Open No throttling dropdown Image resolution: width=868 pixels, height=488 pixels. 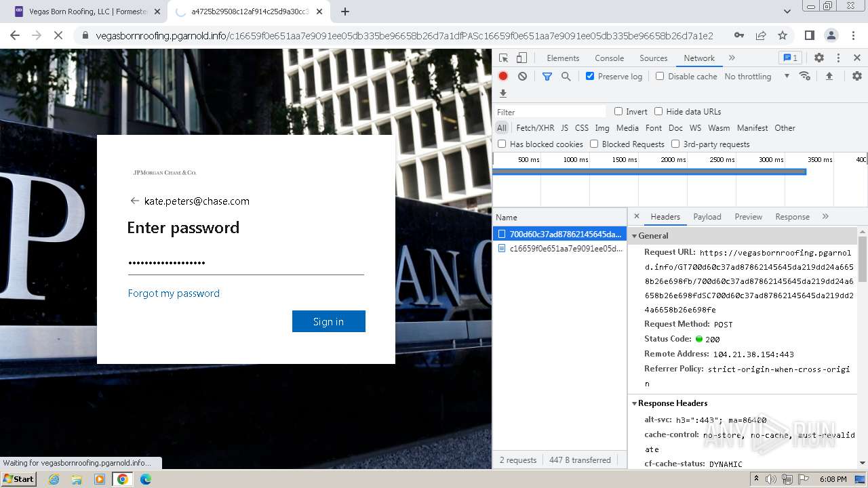pyautogui.click(x=757, y=77)
